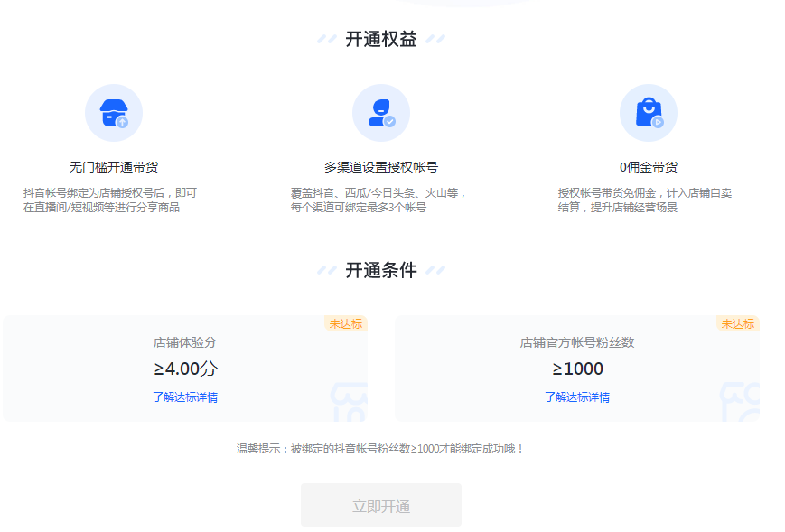Click the shopping bag icon above 0佣金带货

(x=649, y=113)
